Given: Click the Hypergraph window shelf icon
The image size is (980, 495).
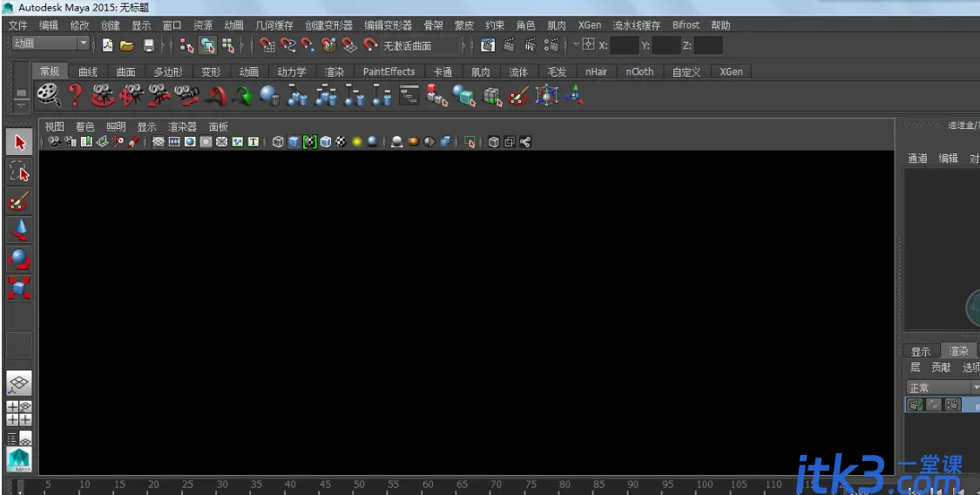Looking at the screenshot, I should pos(409,95).
